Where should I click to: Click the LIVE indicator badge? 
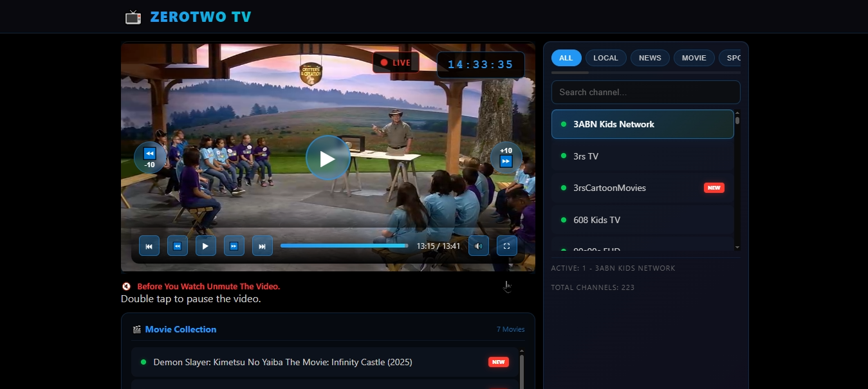396,62
